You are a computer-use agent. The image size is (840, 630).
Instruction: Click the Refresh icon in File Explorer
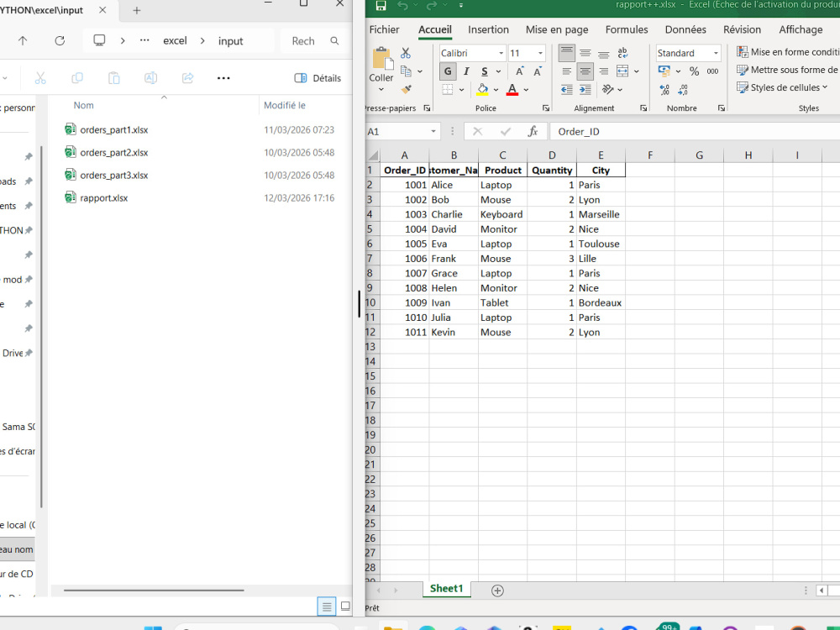[60, 40]
